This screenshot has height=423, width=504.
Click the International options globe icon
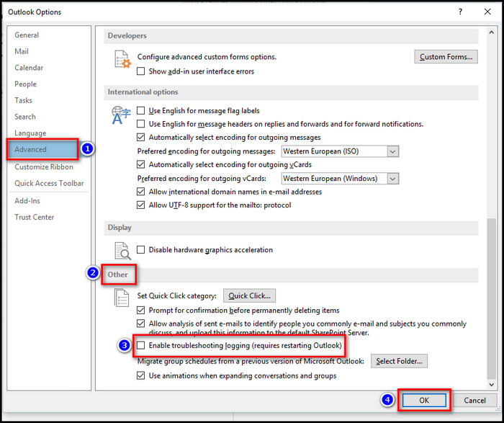pyautogui.click(x=120, y=115)
